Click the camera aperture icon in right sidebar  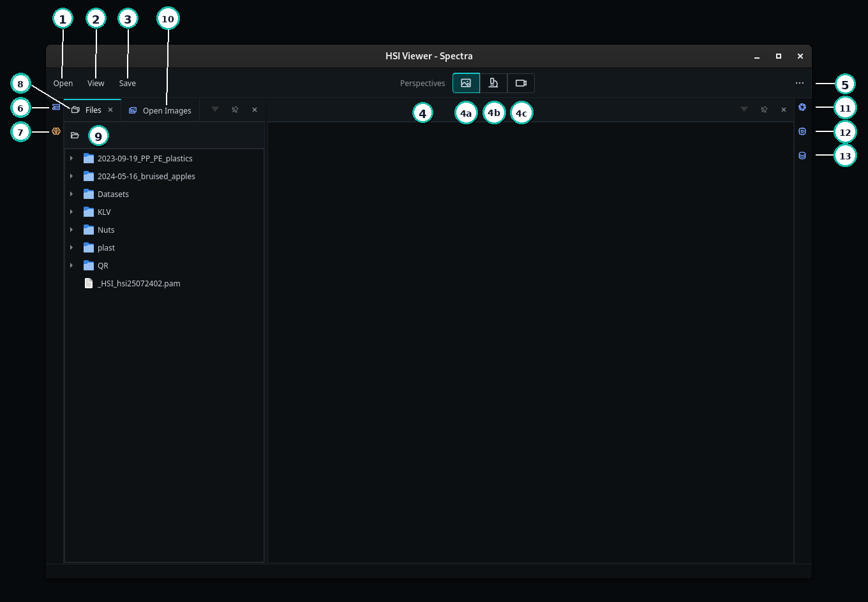click(802, 107)
